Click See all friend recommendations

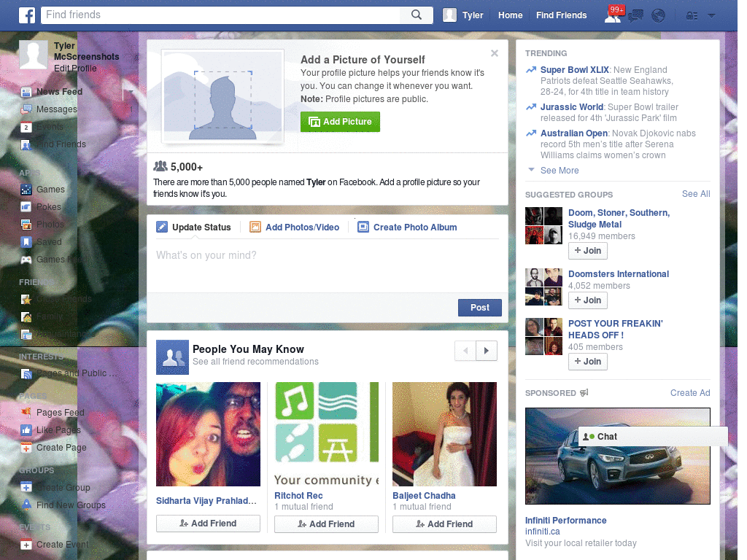pos(255,362)
